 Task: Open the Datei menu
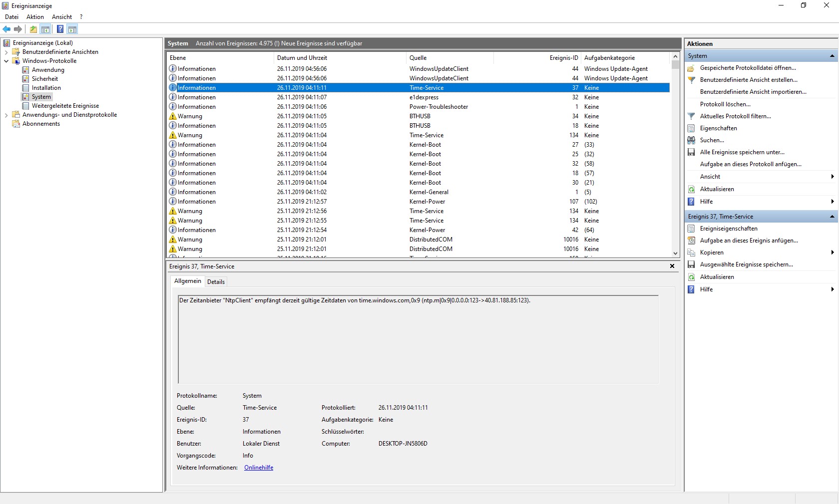pyautogui.click(x=11, y=17)
